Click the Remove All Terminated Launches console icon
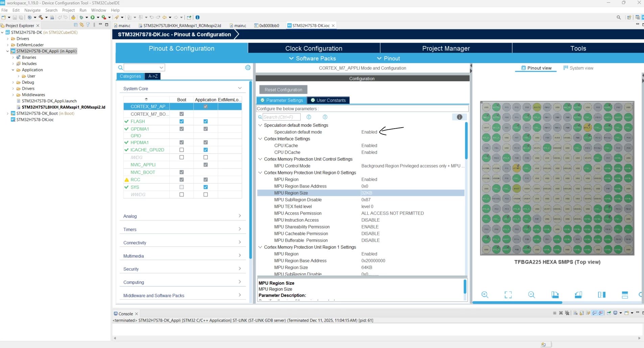This screenshot has height=348, width=644. pyautogui.click(x=567, y=313)
